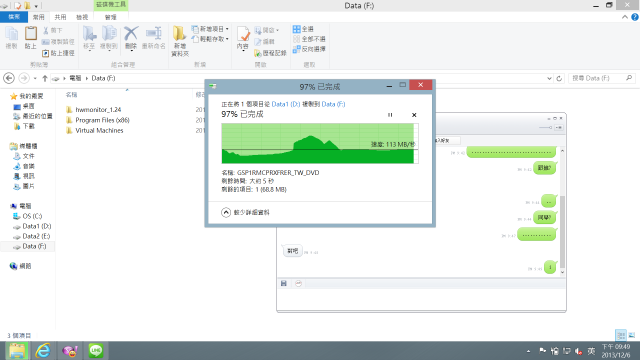Screen dimensions: 640x360
Task: Switch to large icons view in status bar
Action: [x=632, y=336]
